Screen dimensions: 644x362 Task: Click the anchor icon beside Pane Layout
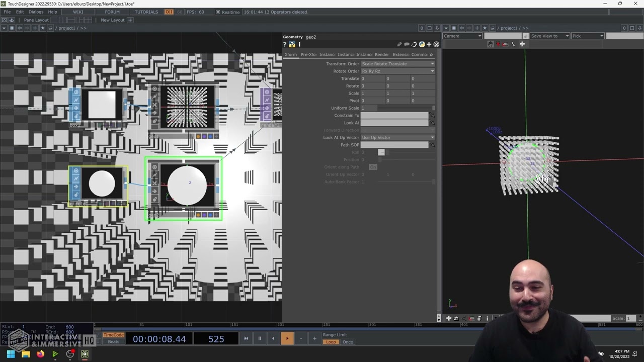(12, 20)
